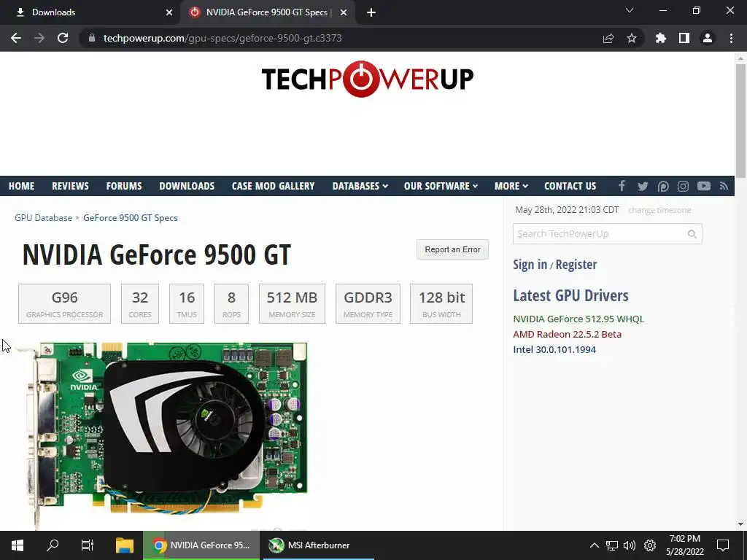The image size is (747, 560).
Task: Bookmark this page with the star icon
Action: [632, 38]
